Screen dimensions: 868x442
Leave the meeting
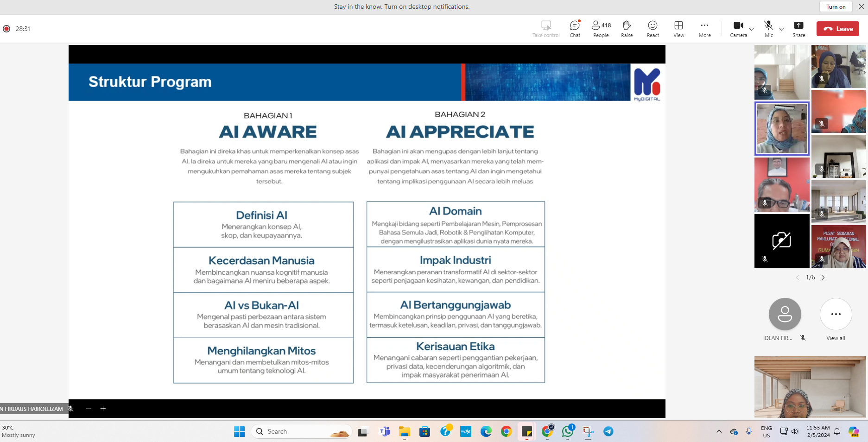[838, 29]
